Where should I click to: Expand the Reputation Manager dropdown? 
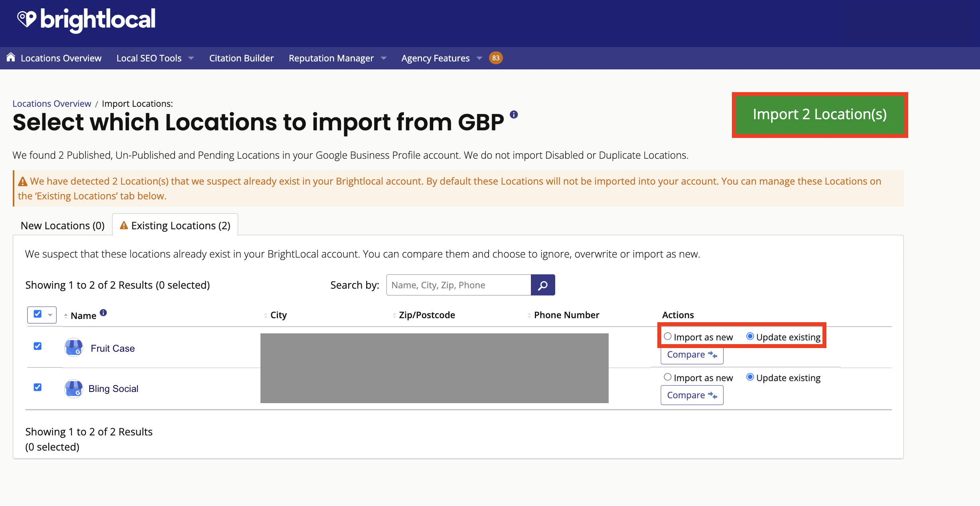[384, 58]
